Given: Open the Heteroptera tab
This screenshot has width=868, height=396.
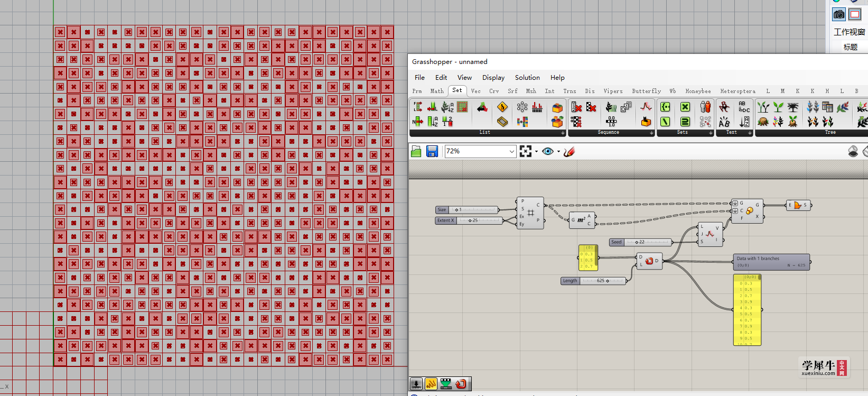Looking at the screenshot, I should click(738, 91).
